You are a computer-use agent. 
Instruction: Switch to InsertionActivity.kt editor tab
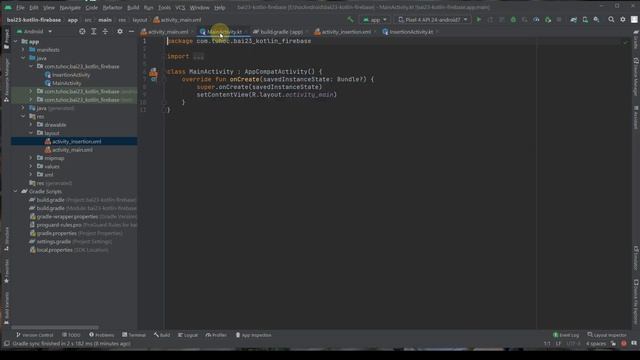click(409, 32)
